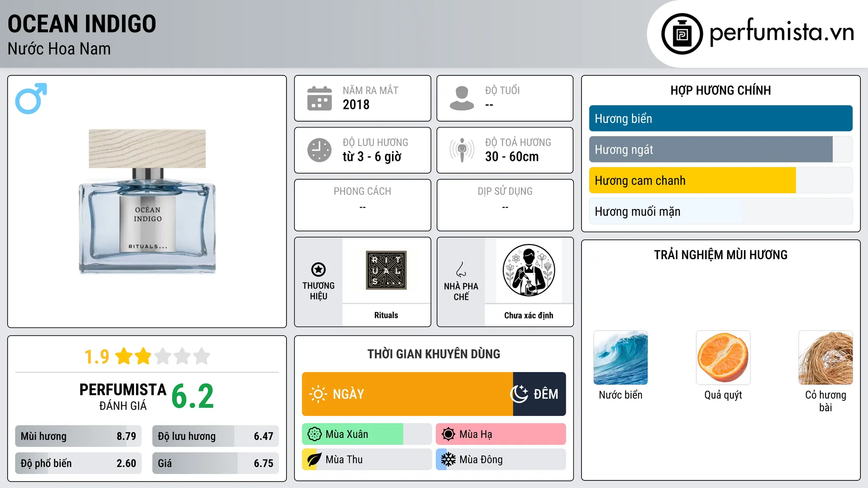Click the Mùi hương score bar
The height and width of the screenshot is (488, 868).
[78, 436]
